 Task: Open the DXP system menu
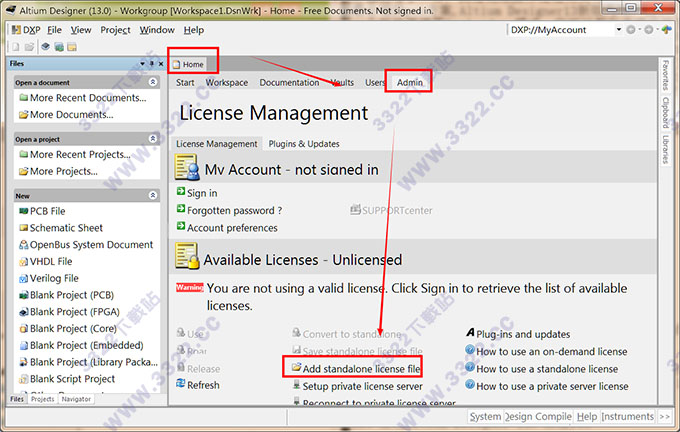[26, 30]
